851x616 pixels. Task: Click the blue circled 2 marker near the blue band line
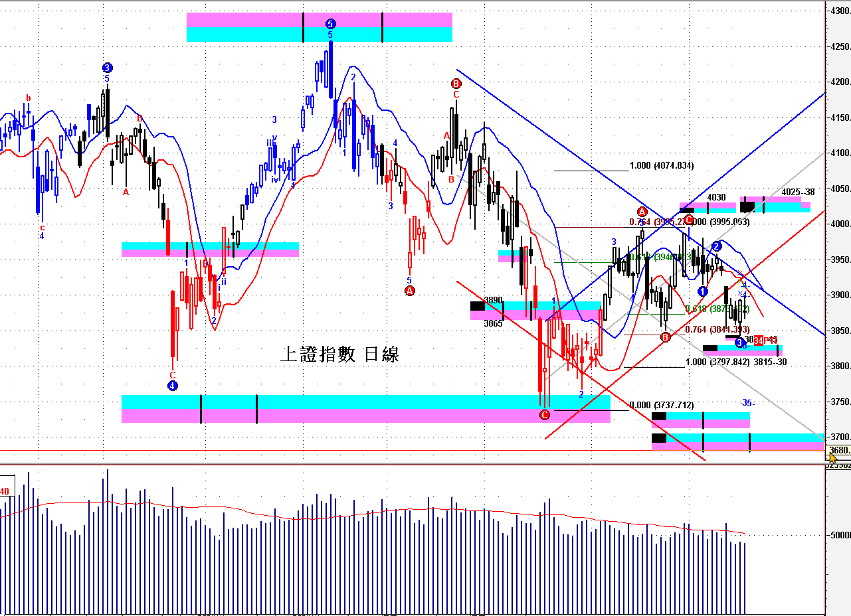717,246
